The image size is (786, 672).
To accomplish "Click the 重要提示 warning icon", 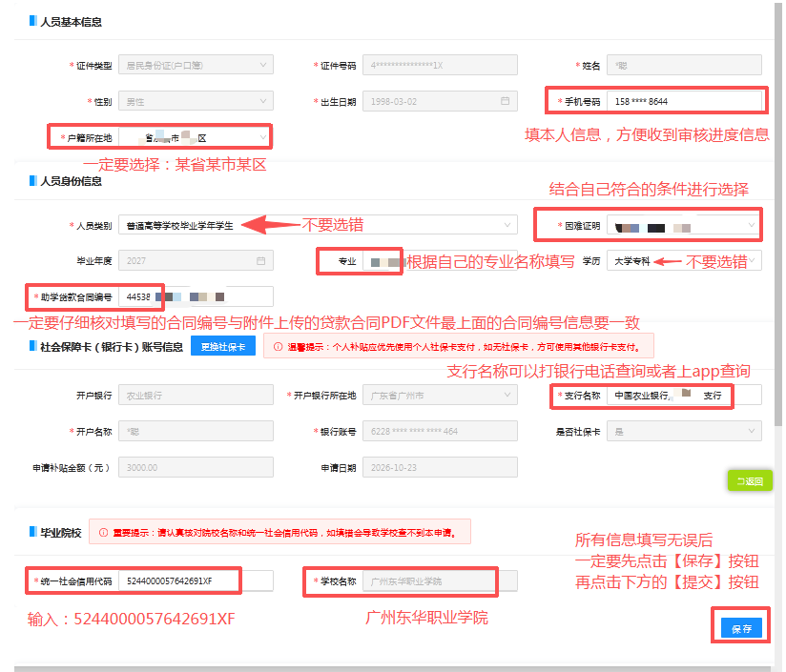I will click(103, 532).
